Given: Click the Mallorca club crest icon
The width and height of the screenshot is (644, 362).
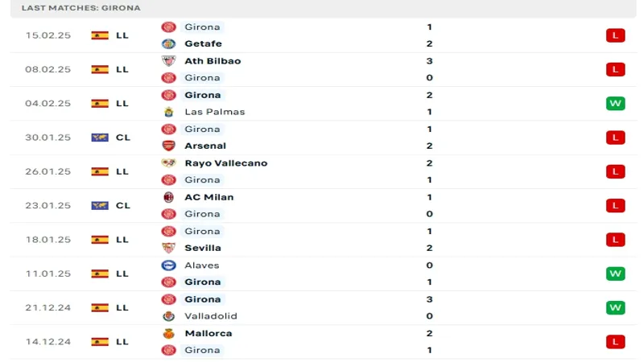Looking at the screenshot, I should click(168, 333).
